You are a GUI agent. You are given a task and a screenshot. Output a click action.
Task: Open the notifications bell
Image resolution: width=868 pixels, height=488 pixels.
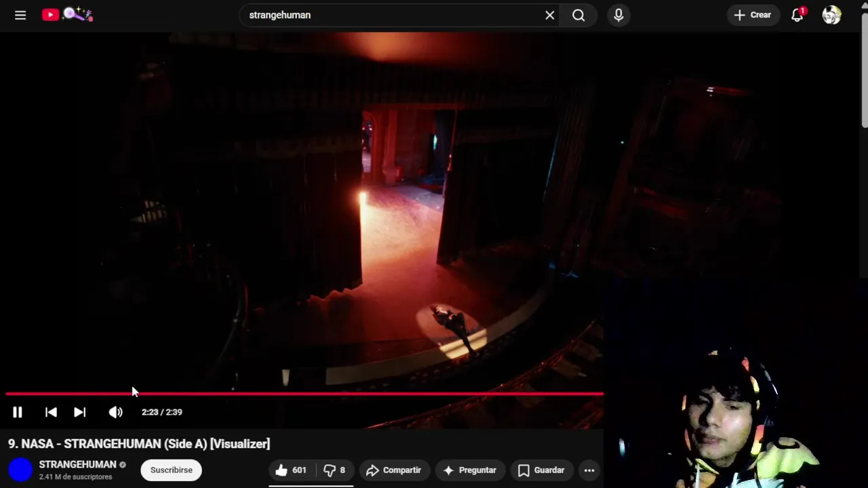(x=797, y=15)
